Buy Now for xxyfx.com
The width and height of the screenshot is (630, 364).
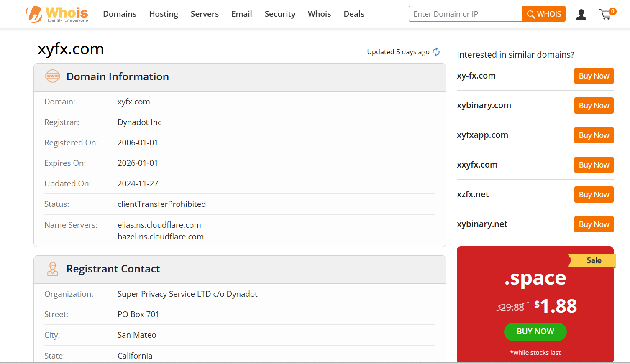594,165
